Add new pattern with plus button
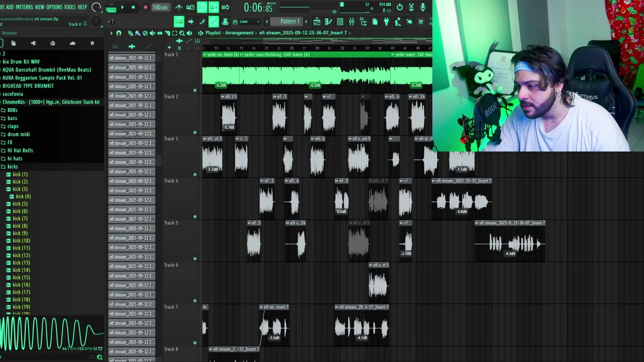Screen dimensions: 644x362 (x=306, y=21)
